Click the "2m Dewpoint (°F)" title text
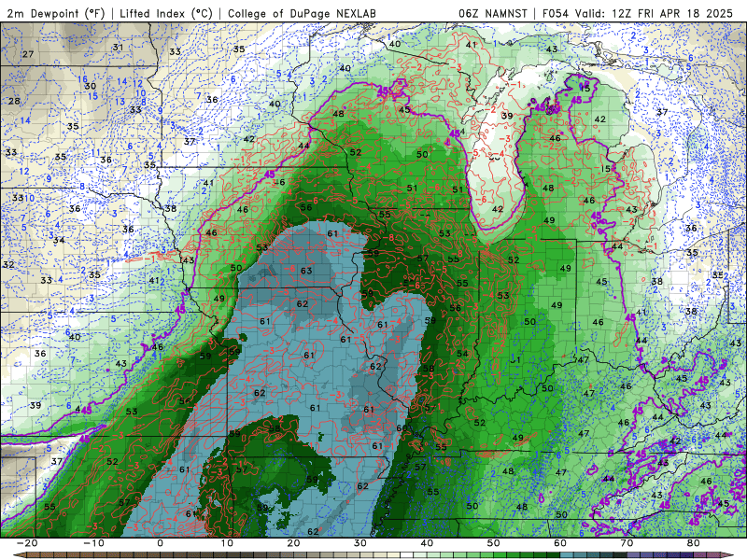747x560 pixels. 56,13
